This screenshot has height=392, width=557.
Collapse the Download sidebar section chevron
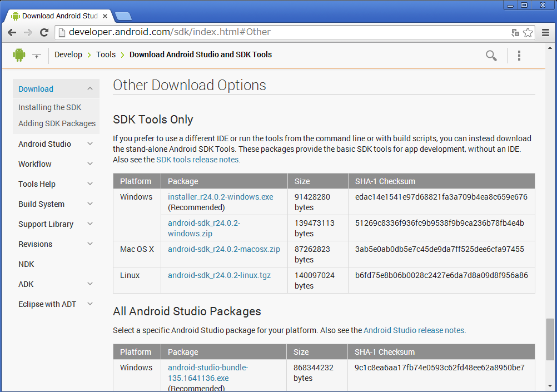[x=90, y=88]
